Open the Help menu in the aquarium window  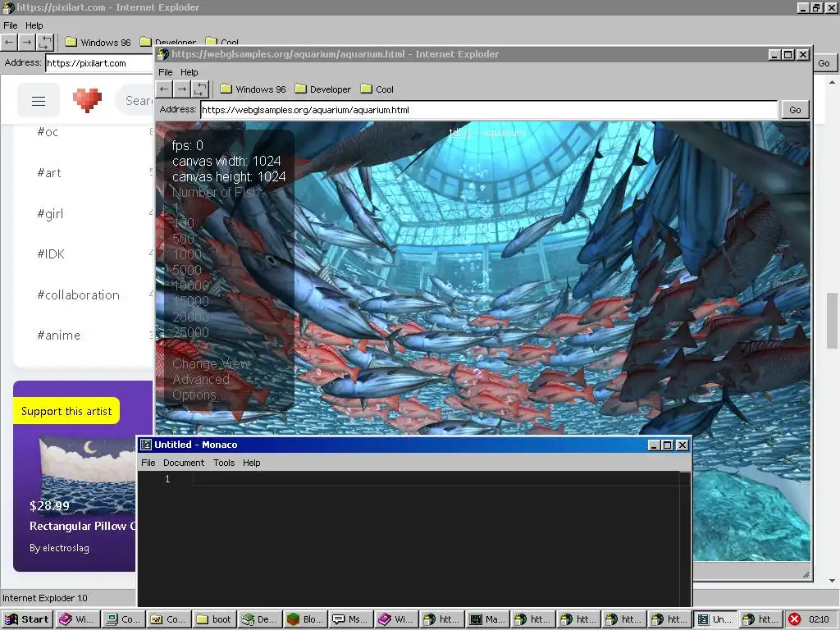point(189,72)
